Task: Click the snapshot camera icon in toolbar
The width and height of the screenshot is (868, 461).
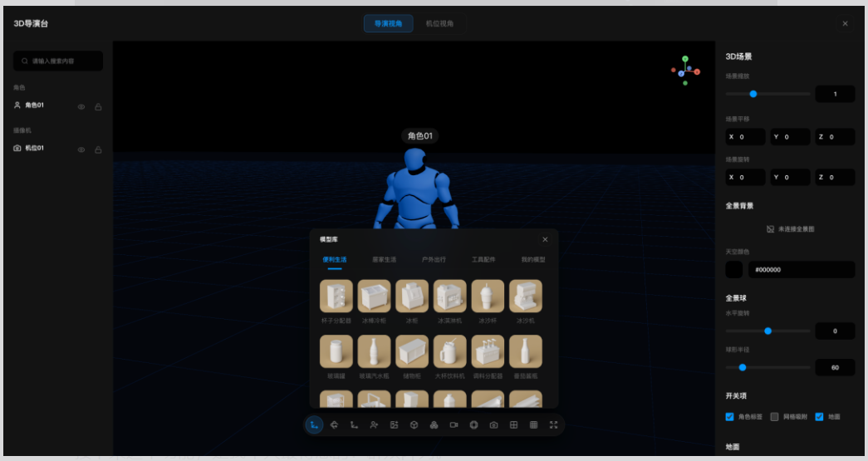Action: tap(493, 425)
